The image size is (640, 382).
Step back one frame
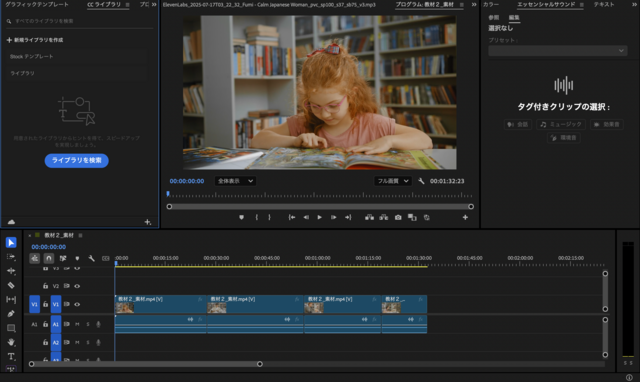click(306, 218)
